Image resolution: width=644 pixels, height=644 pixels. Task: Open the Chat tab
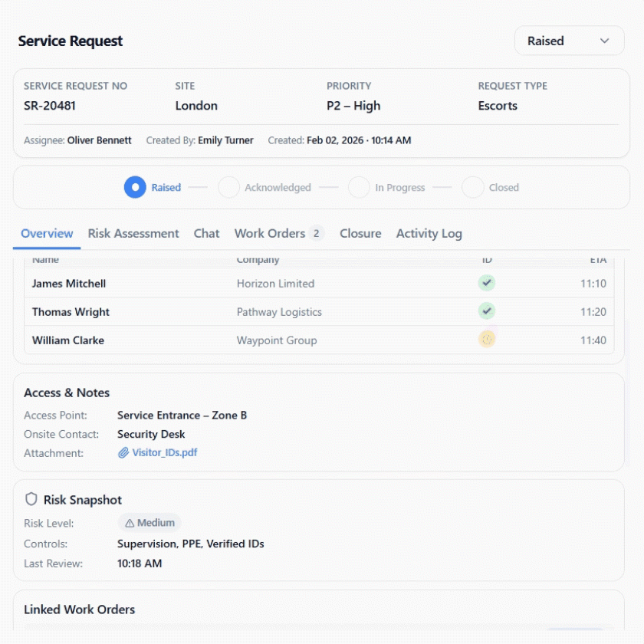click(x=206, y=233)
